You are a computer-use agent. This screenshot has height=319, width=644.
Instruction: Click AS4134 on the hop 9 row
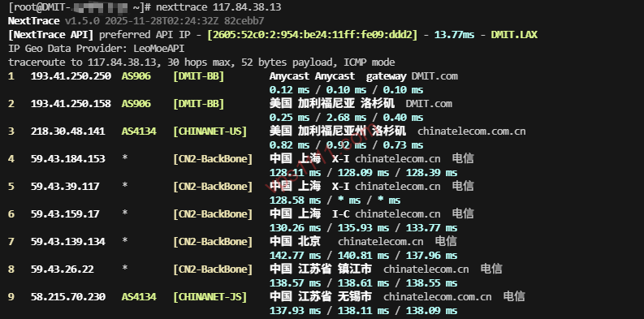point(139,296)
